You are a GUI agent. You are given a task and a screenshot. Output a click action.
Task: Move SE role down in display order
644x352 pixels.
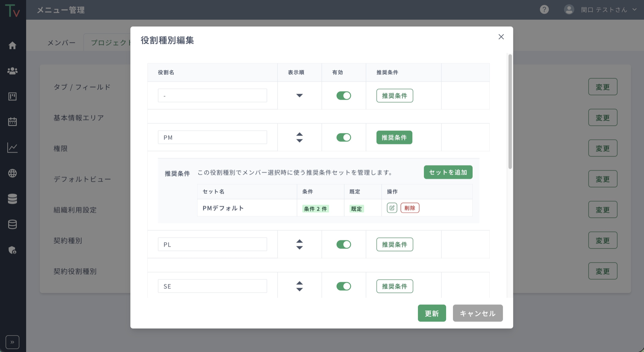[x=299, y=289]
